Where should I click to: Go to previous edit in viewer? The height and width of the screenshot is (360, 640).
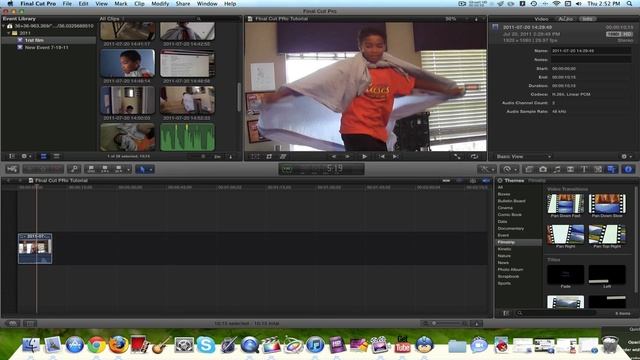pyautogui.click(x=381, y=156)
